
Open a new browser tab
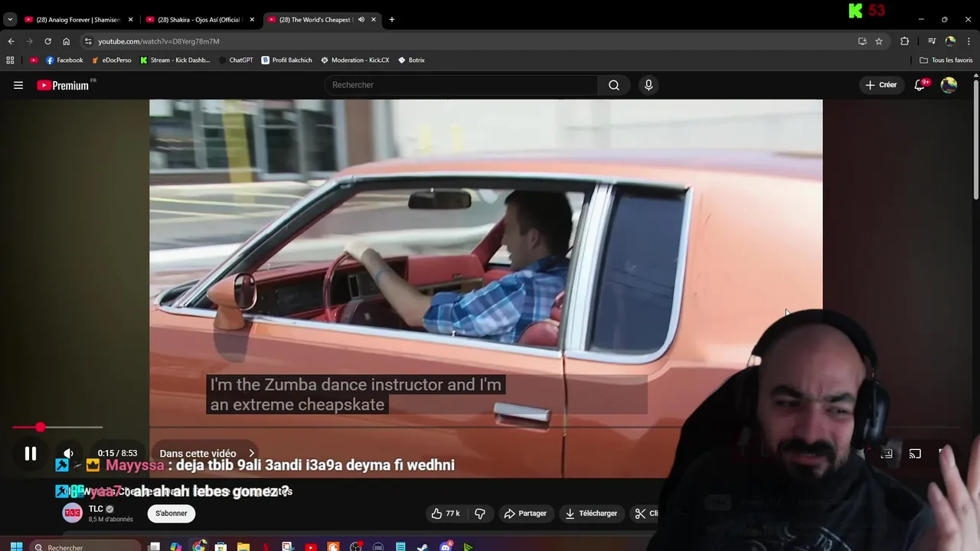pos(392,19)
